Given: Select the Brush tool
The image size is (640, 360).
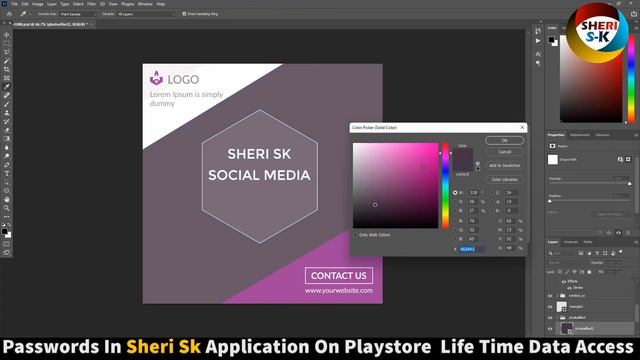Looking at the screenshot, I should pyautogui.click(x=7, y=104).
